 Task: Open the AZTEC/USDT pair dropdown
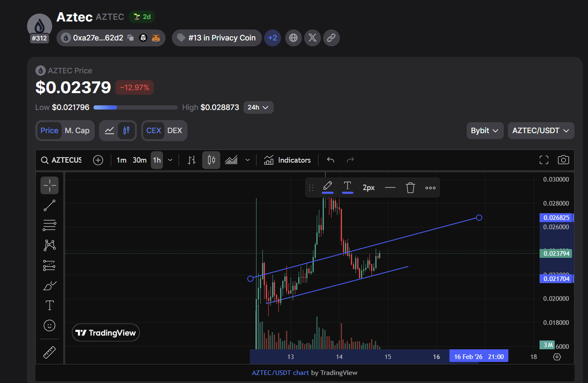(x=541, y=130)
